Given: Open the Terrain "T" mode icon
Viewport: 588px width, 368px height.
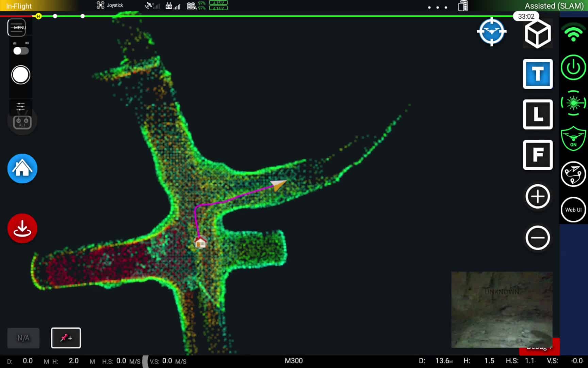Looking at the screenshot, I should [x=538, y=74].
